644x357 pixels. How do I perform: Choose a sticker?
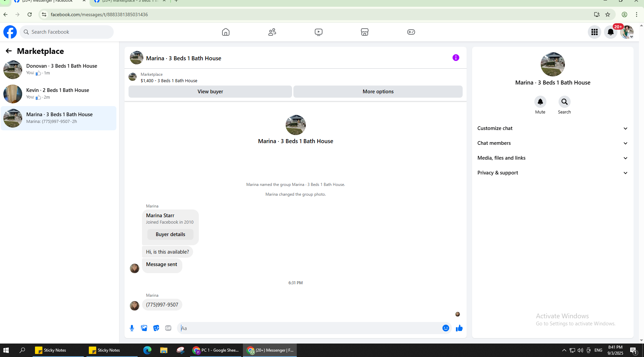tap(156, 328)
